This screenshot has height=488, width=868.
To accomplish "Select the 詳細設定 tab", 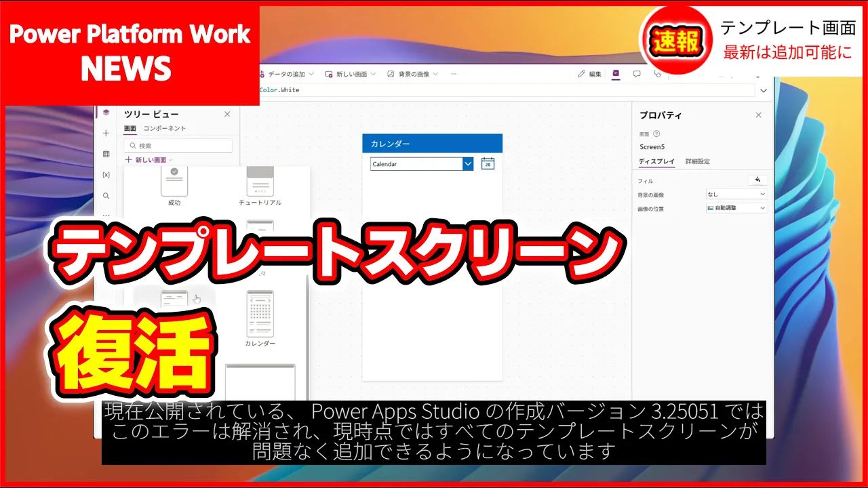I will (698, 161).
